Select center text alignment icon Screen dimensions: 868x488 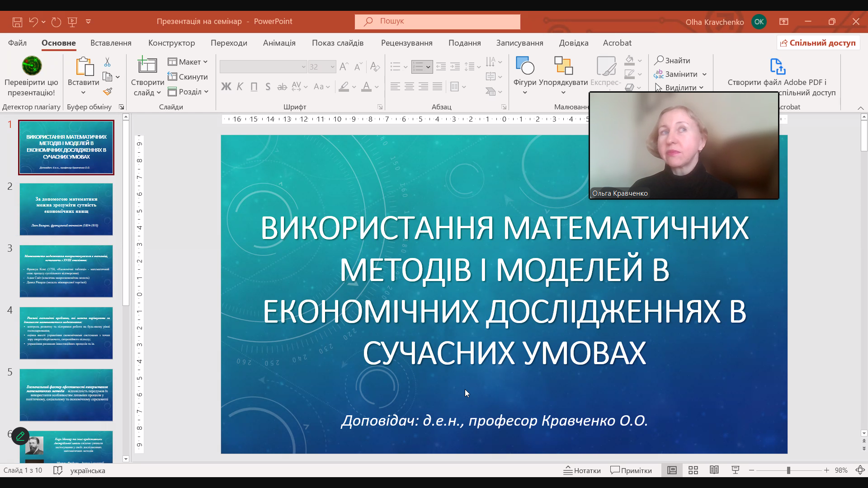pos(410,86)
